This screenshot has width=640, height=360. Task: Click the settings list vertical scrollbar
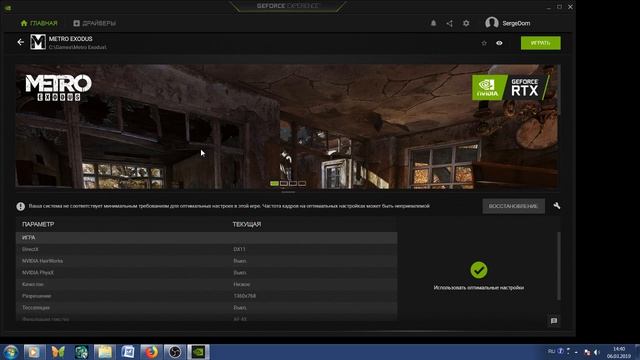[x=559, y=266]
